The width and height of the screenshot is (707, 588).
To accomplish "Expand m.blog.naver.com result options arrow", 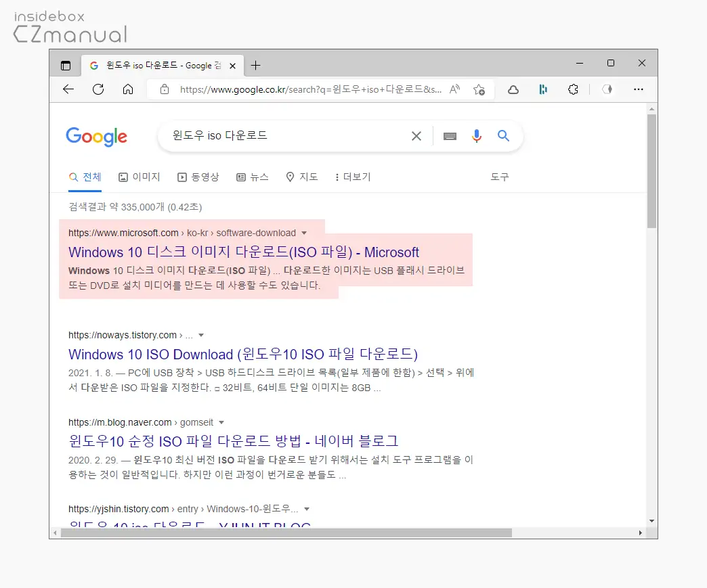I will point(221,423).
